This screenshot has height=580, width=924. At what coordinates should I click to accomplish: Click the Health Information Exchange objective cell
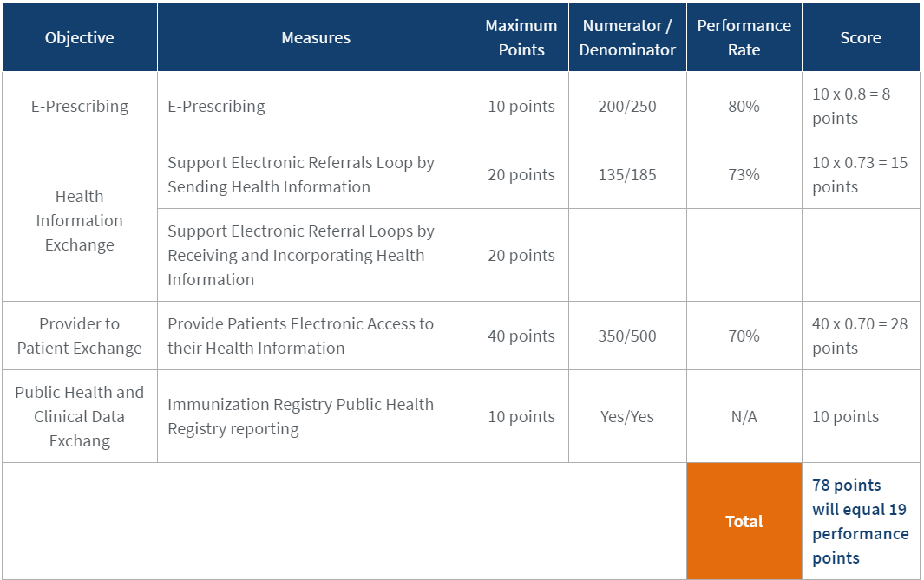click(x=80, y=221)
